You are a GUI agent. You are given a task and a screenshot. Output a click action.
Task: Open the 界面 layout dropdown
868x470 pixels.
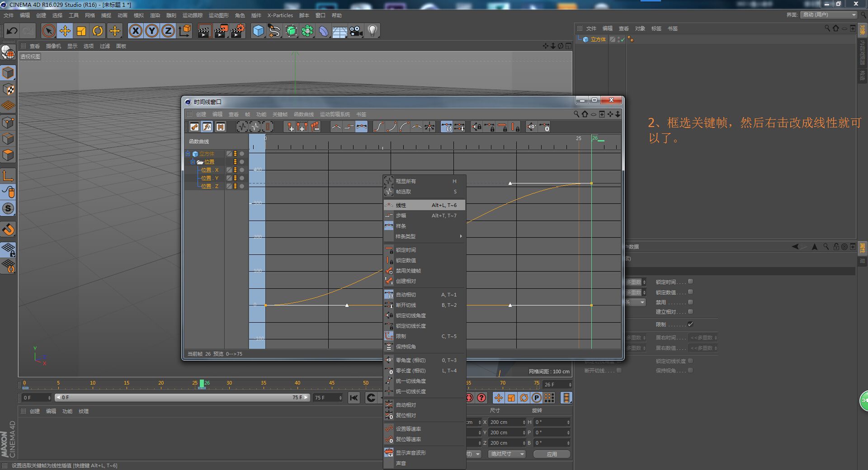[829, 15]
